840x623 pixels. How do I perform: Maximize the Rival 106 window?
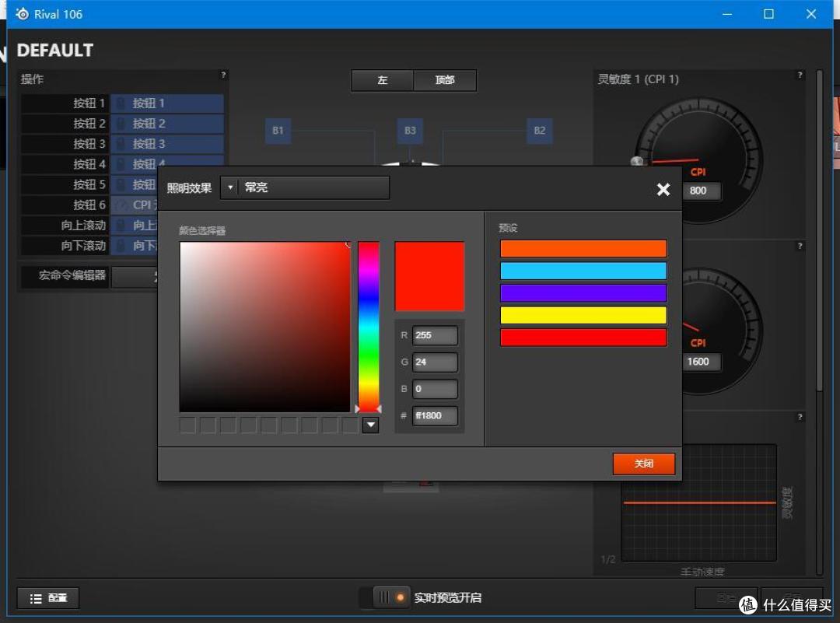768,14
